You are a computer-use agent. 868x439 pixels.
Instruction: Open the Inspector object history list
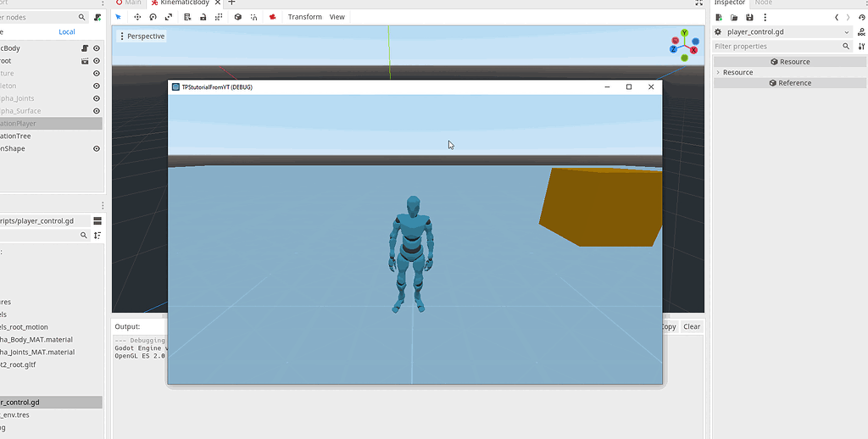click(862, 18)
